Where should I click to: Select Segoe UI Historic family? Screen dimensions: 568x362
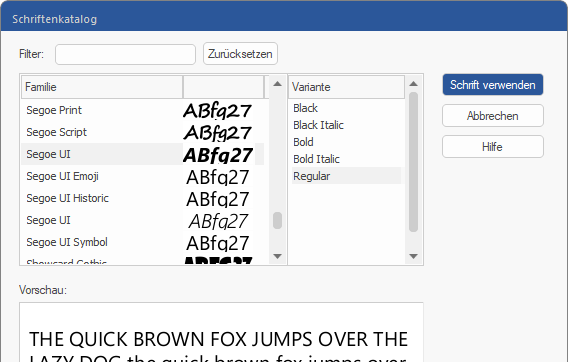click(x=143, y=198)
